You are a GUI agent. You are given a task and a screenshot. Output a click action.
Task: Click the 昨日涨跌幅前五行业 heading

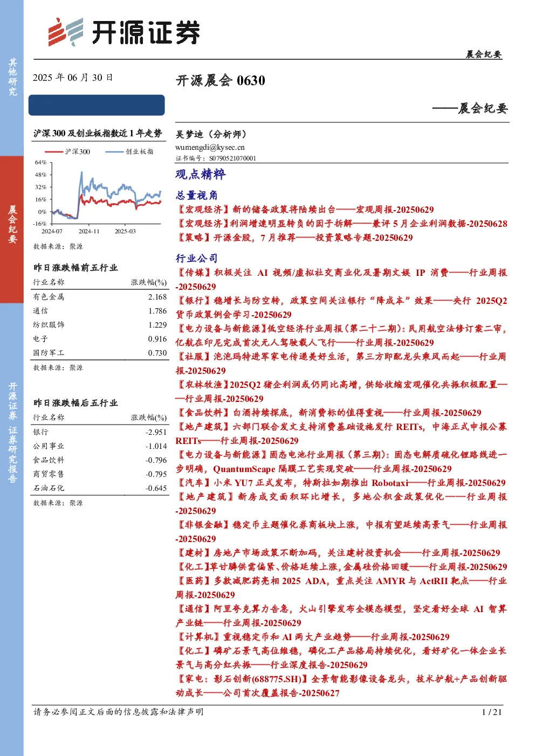(76, 268)
